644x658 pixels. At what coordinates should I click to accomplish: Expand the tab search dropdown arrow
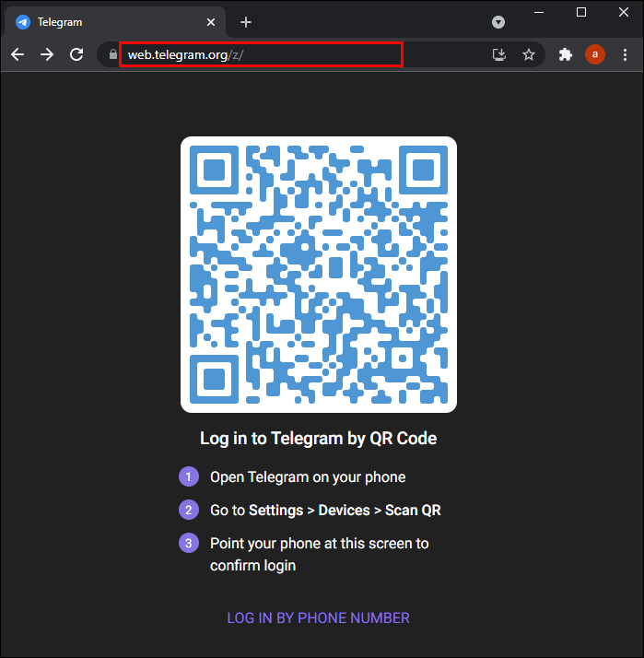tap(498, 22)
